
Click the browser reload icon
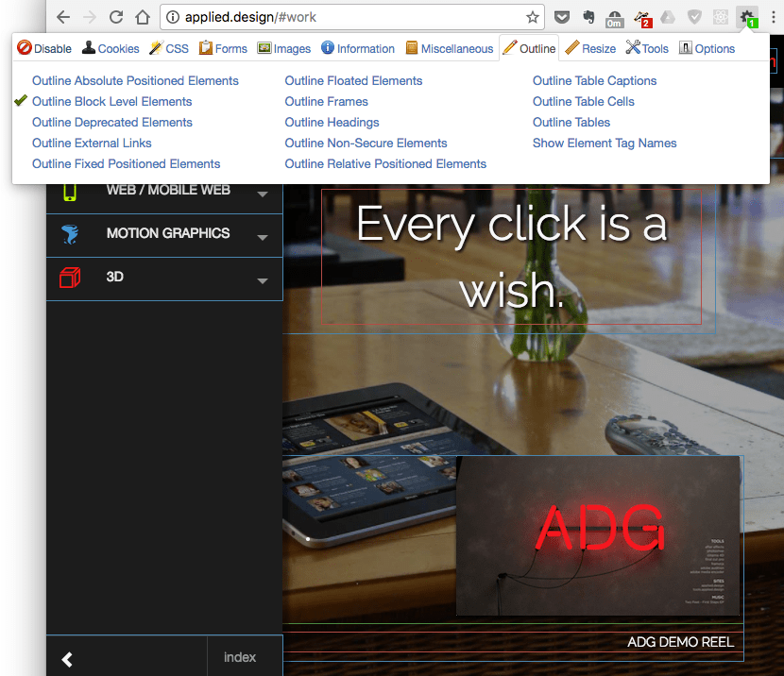(116, 17)
